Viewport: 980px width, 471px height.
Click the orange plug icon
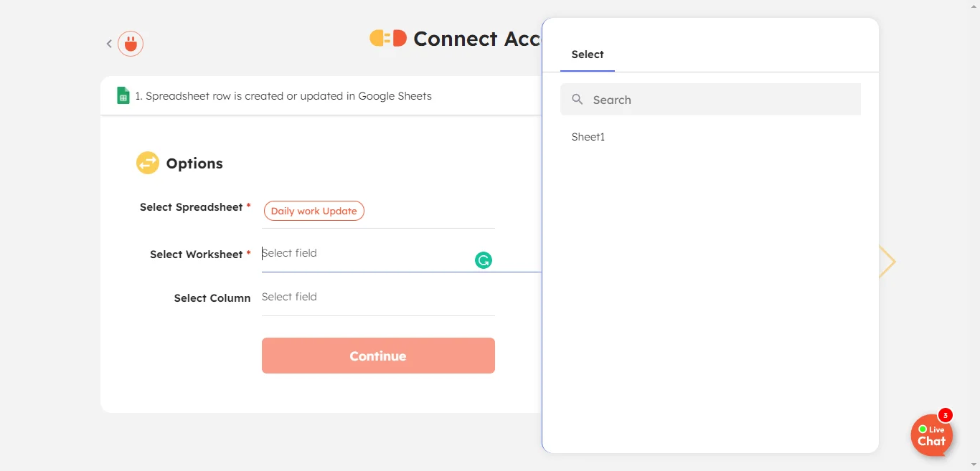pyautogui.click(x=131, y=44)
